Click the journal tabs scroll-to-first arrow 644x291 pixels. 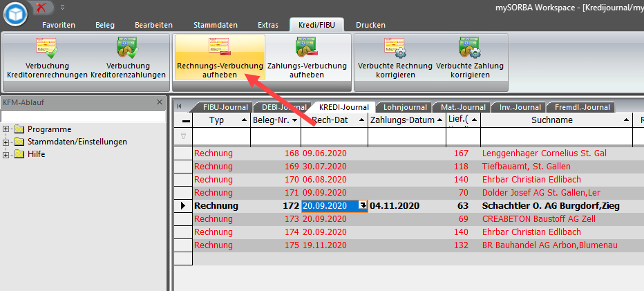pyautogui.click(x=179, y=106)
